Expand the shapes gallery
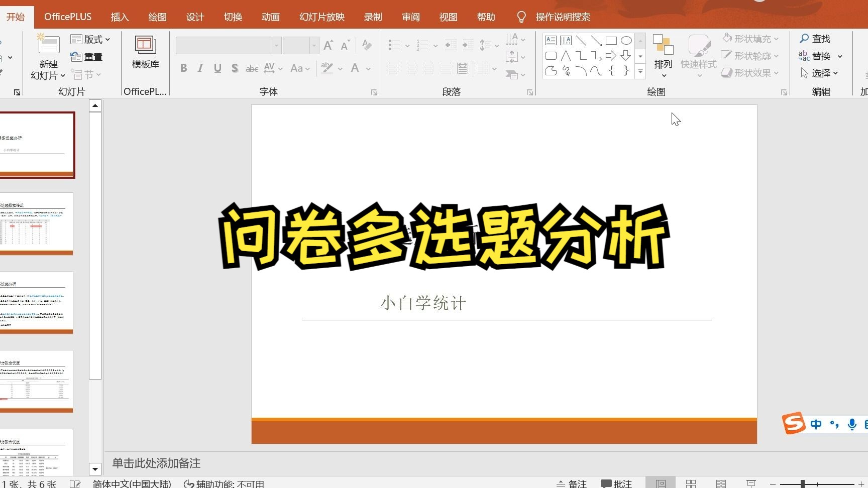868x488 pixels. [640, 72]
